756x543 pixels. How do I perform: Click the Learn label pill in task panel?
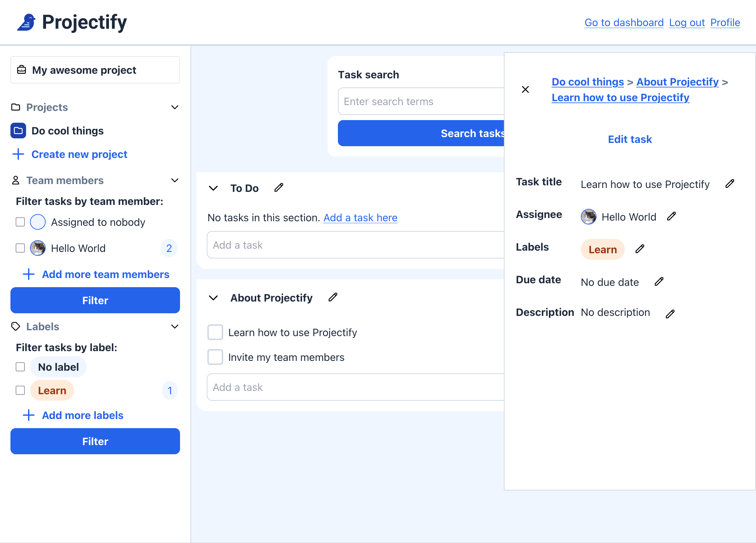pyautogui.click(x=602, y=249)
